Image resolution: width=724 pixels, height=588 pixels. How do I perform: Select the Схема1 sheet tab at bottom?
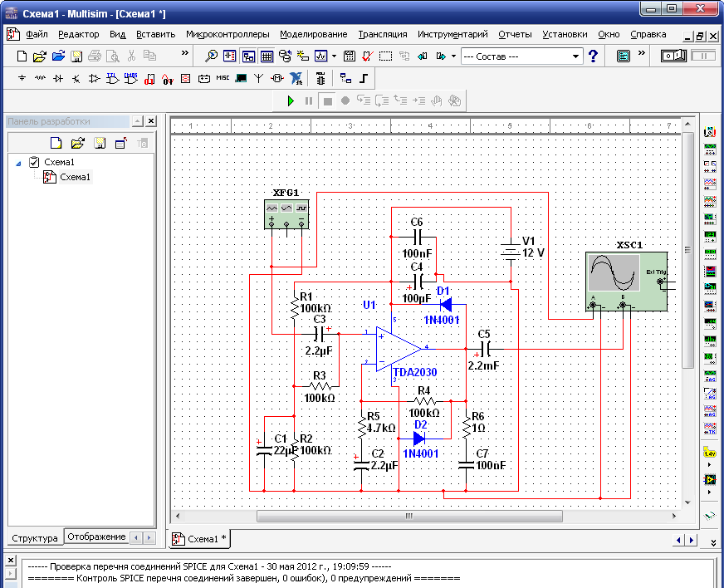[x=199, y=538]
